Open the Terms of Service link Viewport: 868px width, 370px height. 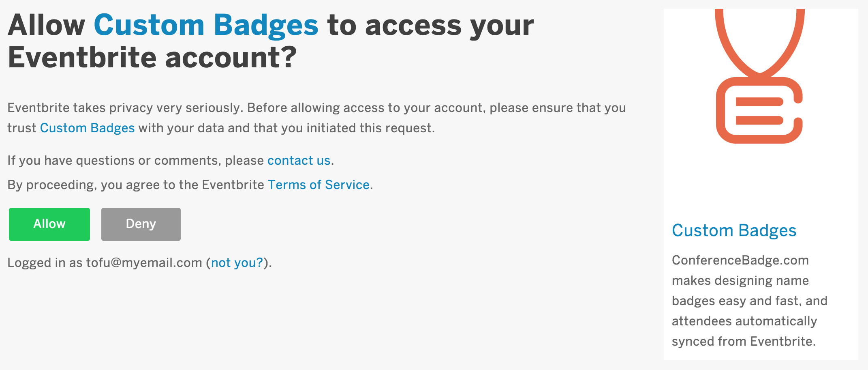tap(319, 185)
